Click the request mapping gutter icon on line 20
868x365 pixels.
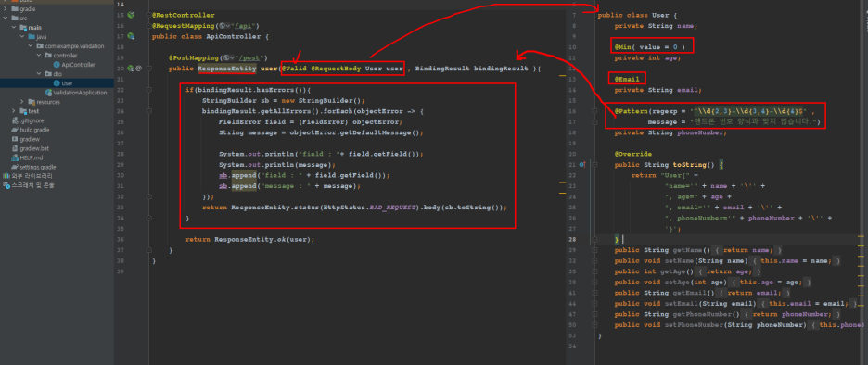(x=130, y=69)
